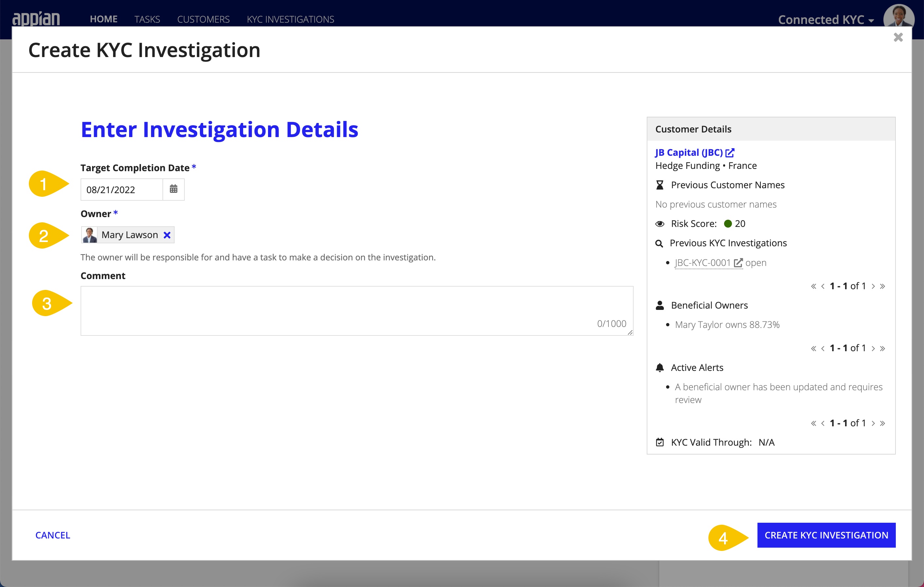Click the Target Completion Date field
This screenshot has width=924, height=587.
point(122,190)
